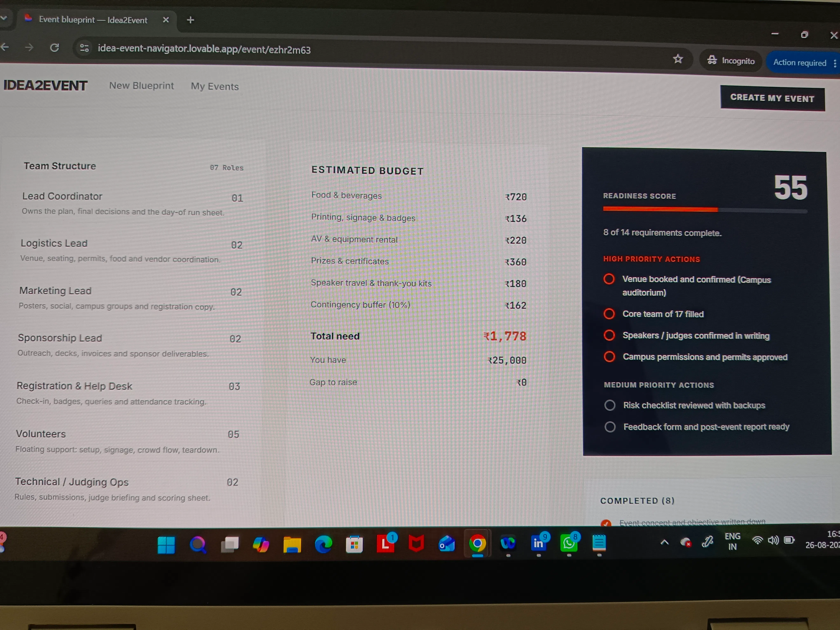Image resolution: width=840 pixels, height=630 pixels.
Task: Select Technical / Judging Ops role
Action: click(126, 490)
